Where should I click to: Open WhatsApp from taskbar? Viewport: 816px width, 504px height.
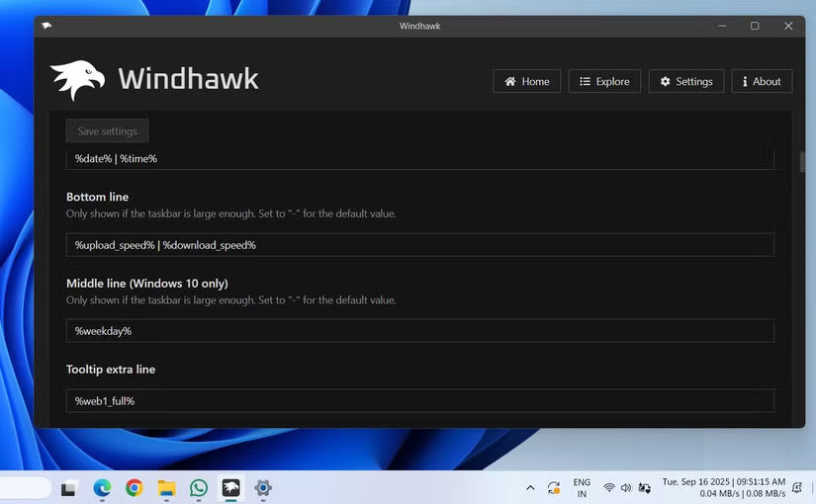point(199,488)
